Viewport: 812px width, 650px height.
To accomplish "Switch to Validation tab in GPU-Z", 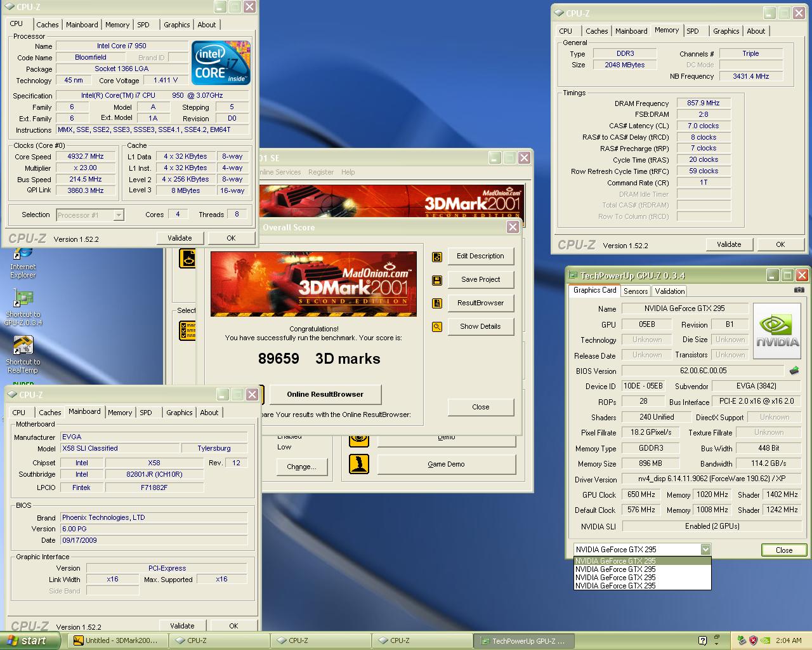I will 670,291.
